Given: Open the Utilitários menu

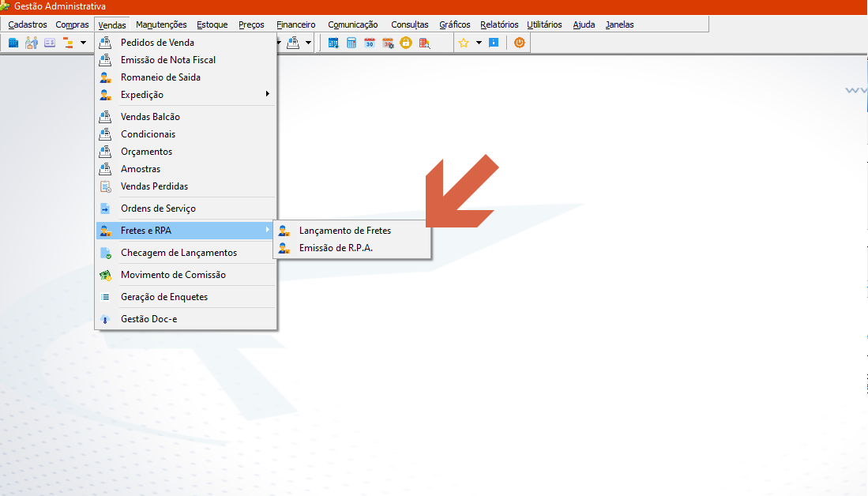Looking at the screenshot, I should click(544, 24).
